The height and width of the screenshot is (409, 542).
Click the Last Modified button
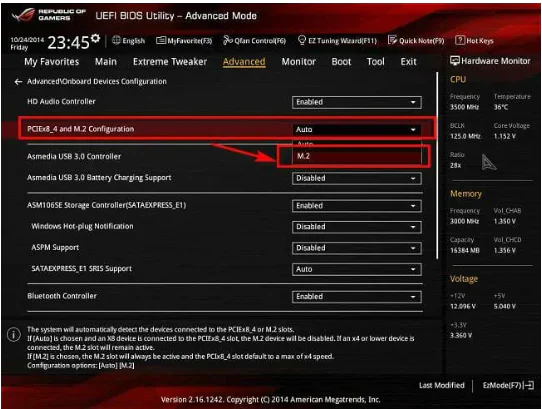tap(441, 385)
